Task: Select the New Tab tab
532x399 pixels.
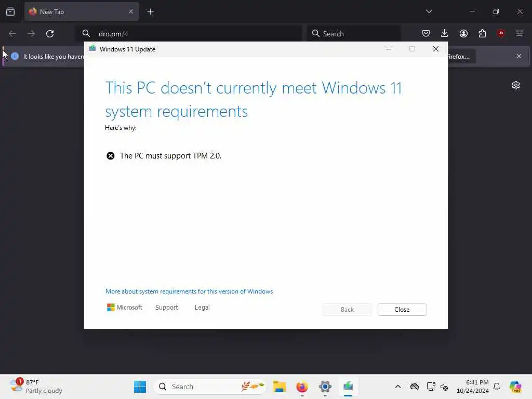Action: [82, 11]
